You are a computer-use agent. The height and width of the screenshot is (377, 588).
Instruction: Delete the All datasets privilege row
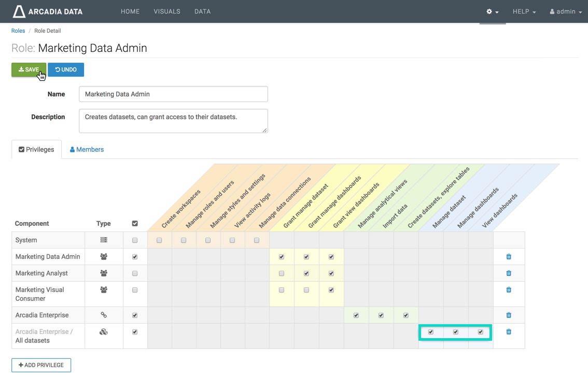[509, 332]
